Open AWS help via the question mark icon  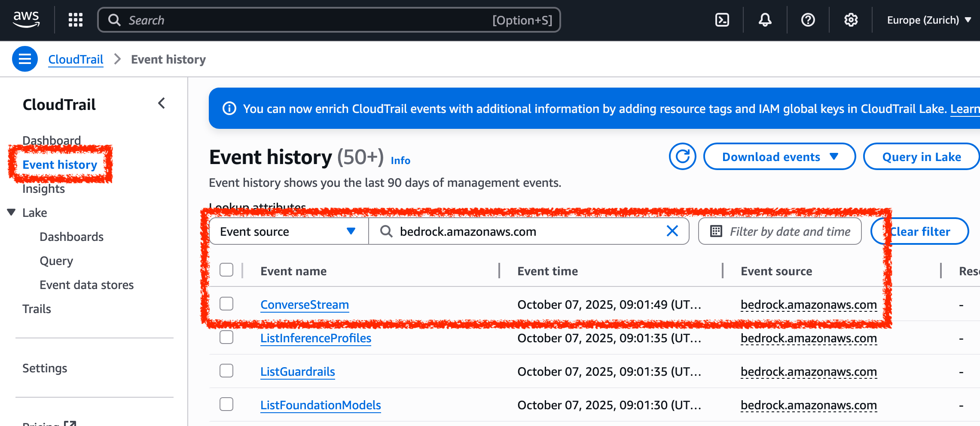(808, 20)
